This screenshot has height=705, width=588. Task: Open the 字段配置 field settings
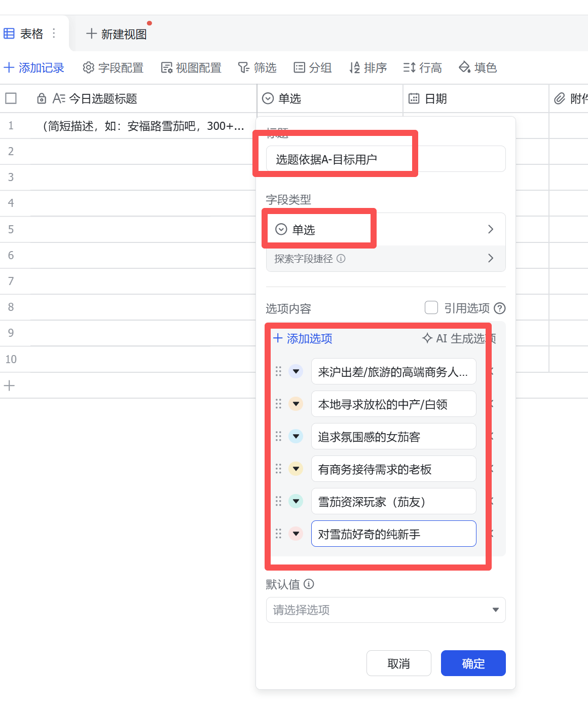(x=113, y=68)
